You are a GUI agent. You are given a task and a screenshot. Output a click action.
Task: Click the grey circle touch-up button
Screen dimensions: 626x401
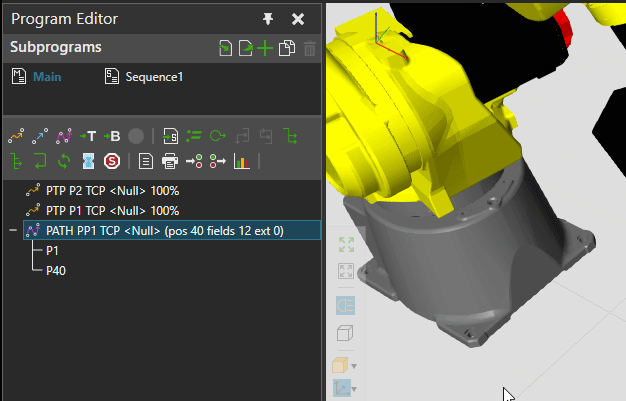point(136,137)
